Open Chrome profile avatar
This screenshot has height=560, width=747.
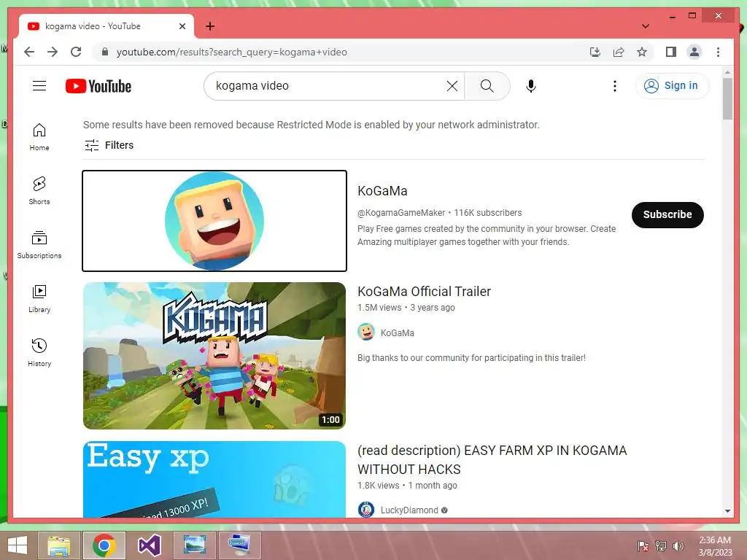[694, 52]
